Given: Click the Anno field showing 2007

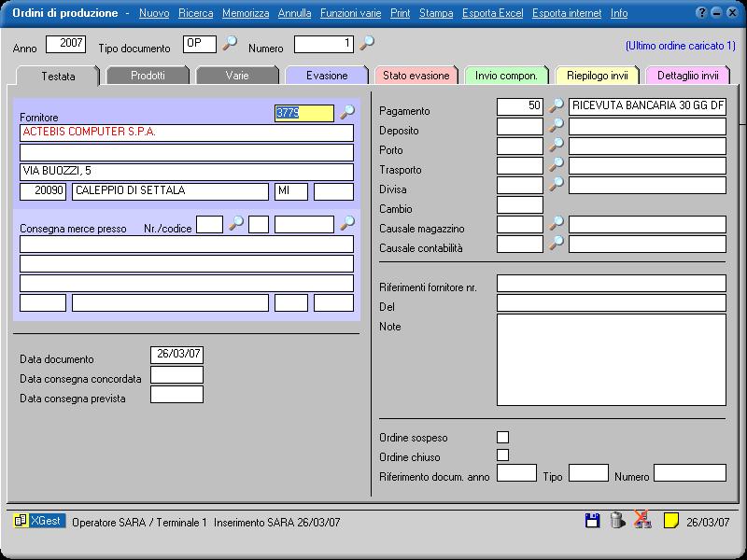Looking at the screenshot, I should [x=66, y=44].
